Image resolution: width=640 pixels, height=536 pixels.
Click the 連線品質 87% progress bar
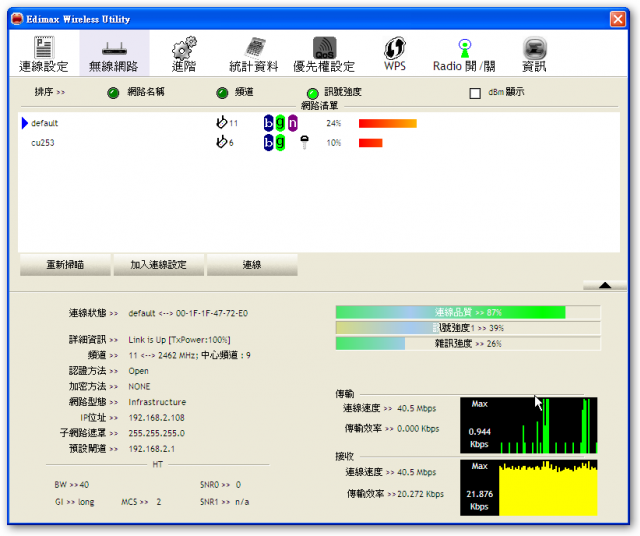(468, 312)
